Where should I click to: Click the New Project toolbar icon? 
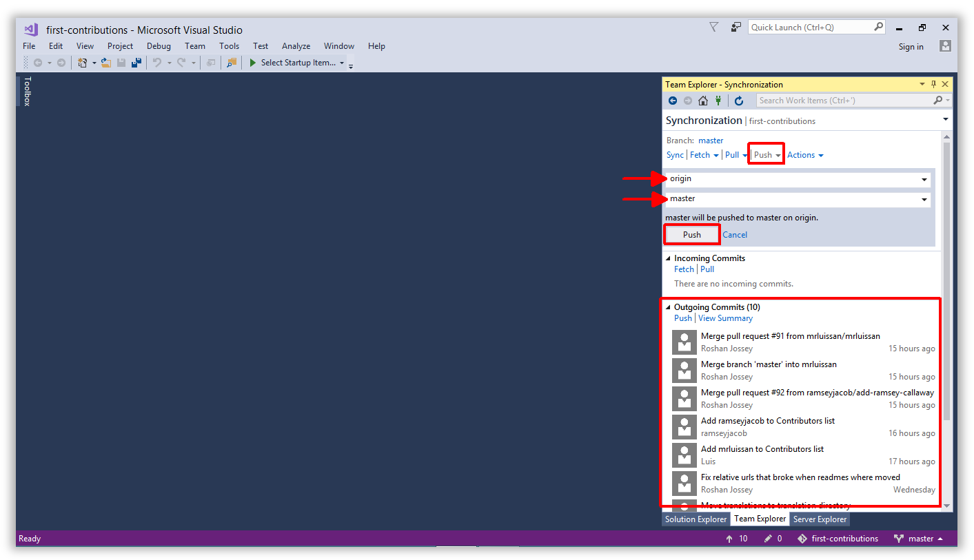pyautogui.click(x=83, y=63)
